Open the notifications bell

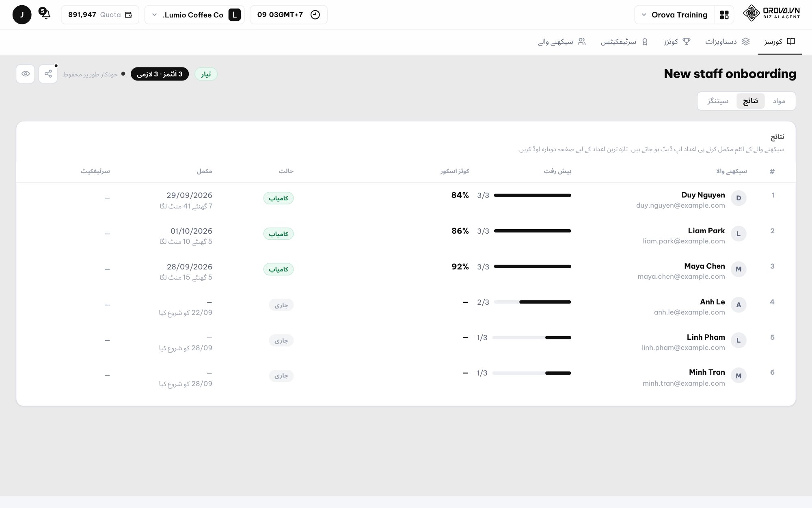46,15
